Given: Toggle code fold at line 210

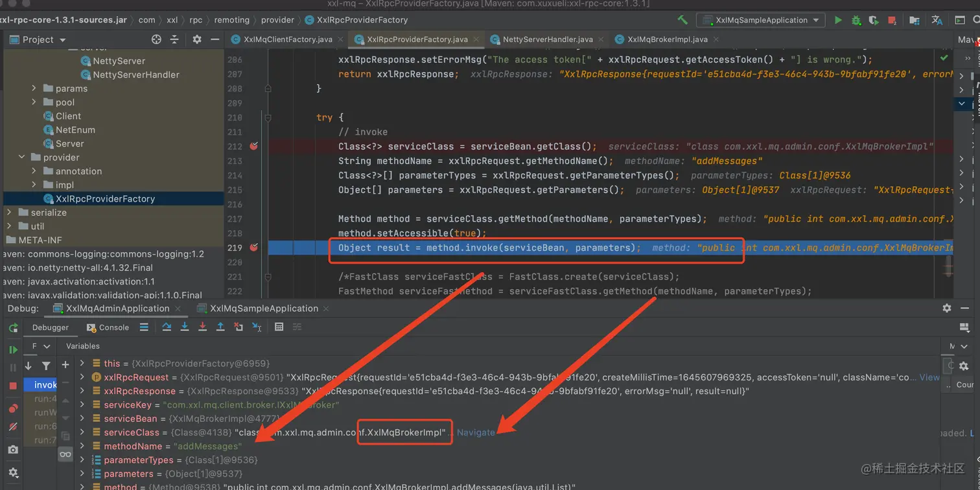Looking at the screenshot, I should 268,117.
